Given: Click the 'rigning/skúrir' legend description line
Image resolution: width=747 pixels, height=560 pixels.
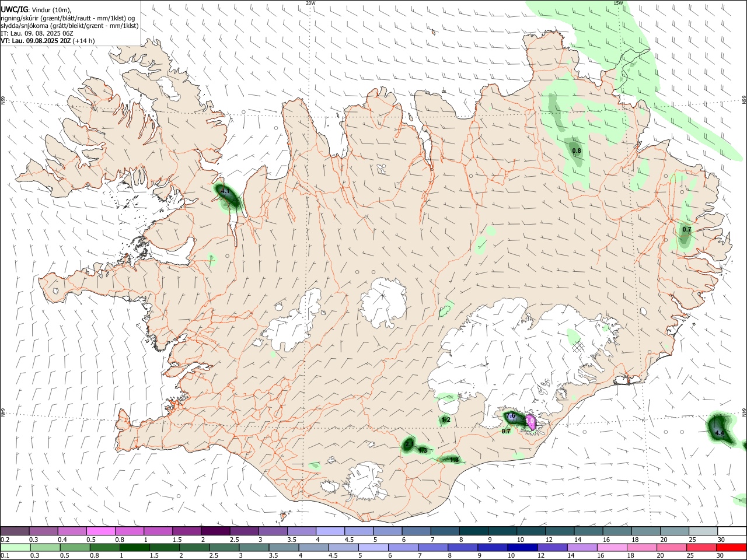Looking at the screenshot, I should tap(68, 18).
